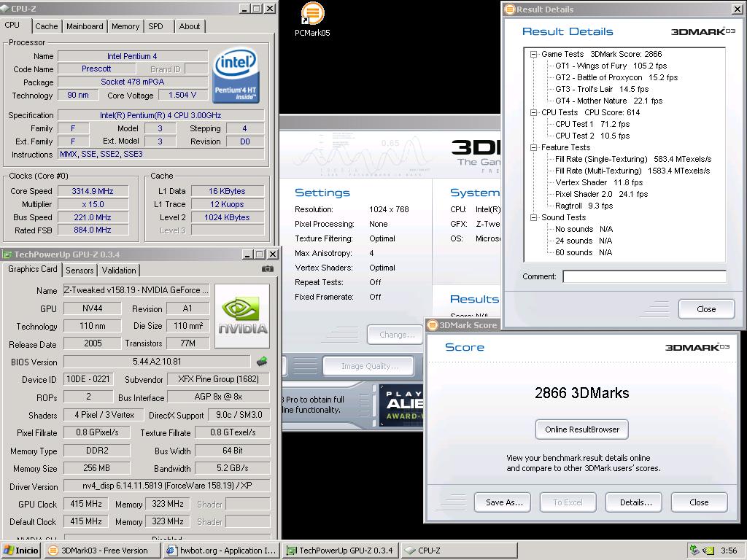Select the 24 sounds N/A row
Image resolution: width=747 pixels, height=560 pixels.
584,241
